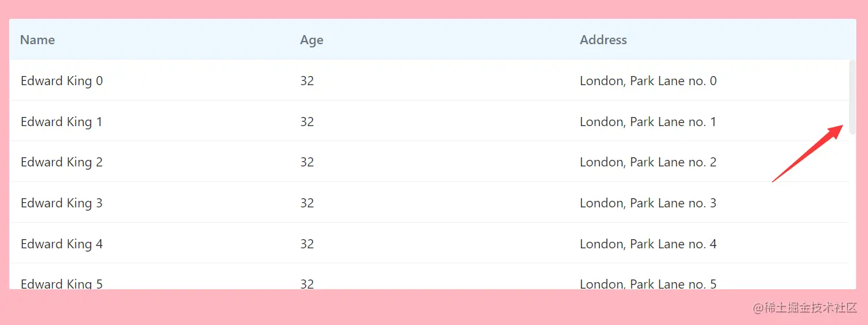This screenshot has width=868, height=325.
Task: Click address London, Park Lane no. 5
Action: point(648,283)
